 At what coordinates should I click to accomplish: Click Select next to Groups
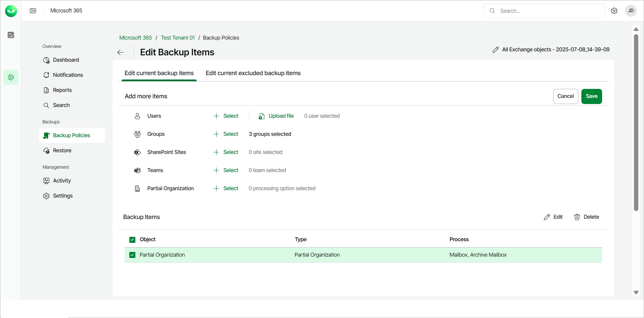(x=226, y=134)
